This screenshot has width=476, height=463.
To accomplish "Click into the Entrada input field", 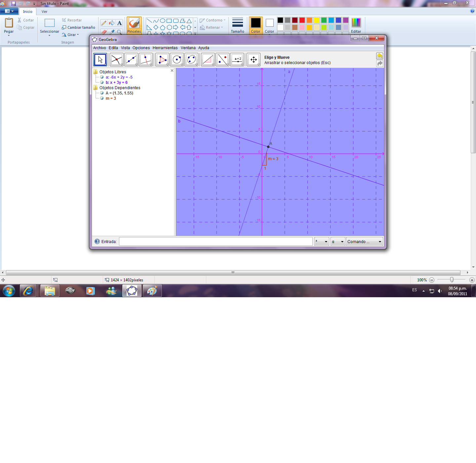I will pyautogui.click(x=216, y=241).
